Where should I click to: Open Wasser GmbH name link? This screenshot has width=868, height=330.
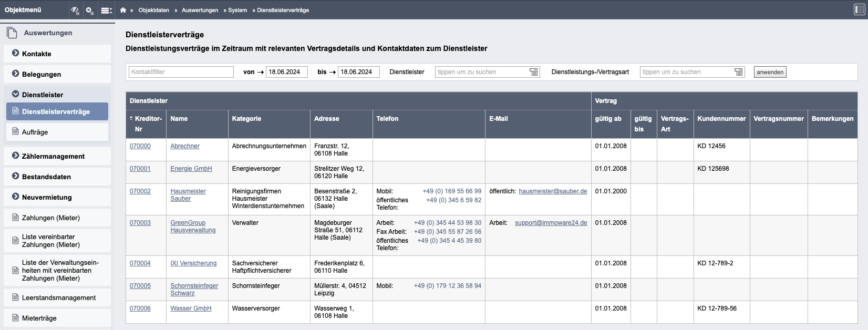[x=191, y=308]
